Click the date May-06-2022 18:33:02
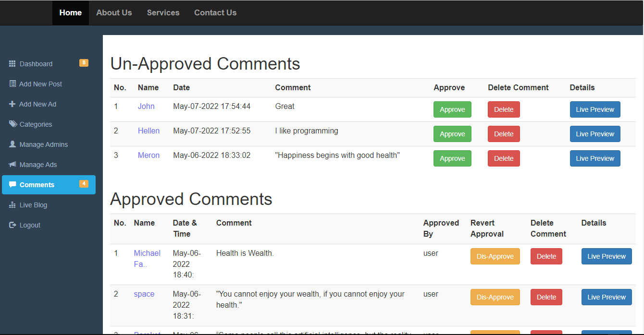 tap(212, 155)
